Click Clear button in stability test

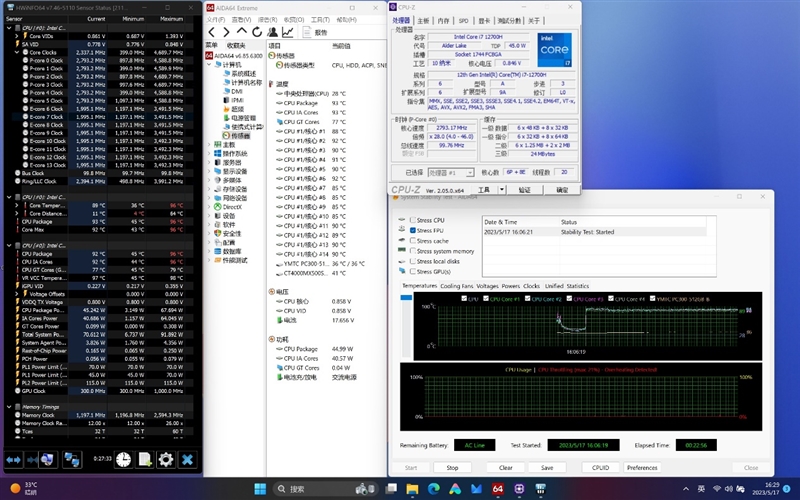coord(506,467)
